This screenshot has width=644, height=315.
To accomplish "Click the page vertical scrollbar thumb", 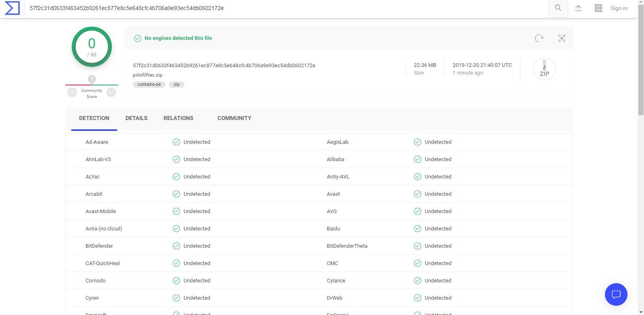I will coord(641,60).
